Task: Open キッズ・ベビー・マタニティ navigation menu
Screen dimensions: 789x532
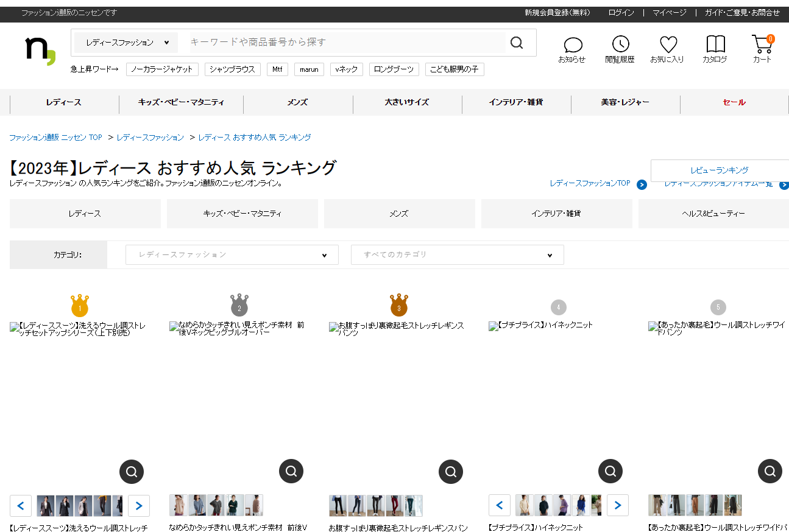Action: click(181, 102)
